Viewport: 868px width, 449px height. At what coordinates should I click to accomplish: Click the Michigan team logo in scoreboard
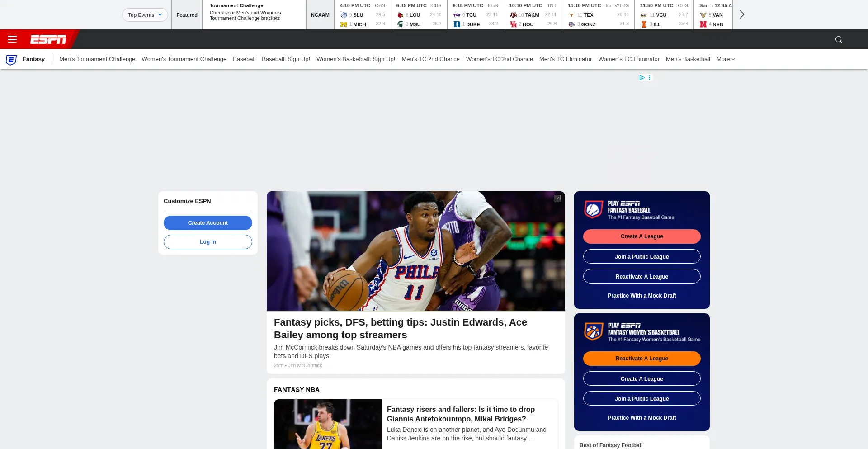[344, 24]
